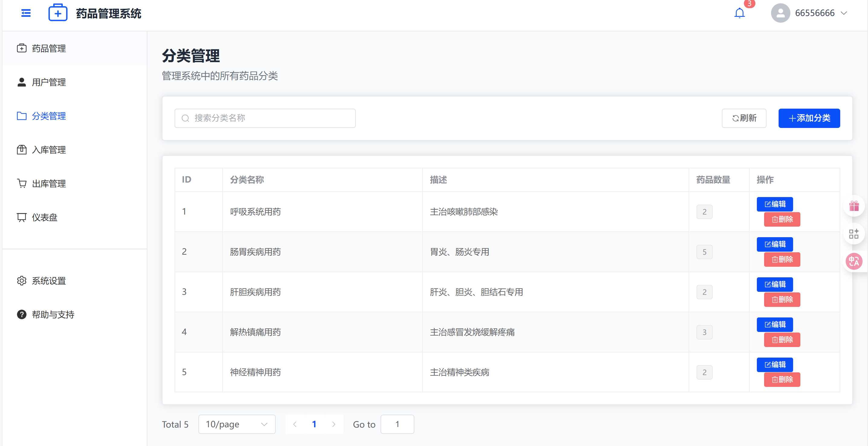Expand the 66556666 user dropdown
Viewport: 868px width, 446px height.
pyautogui.click(x=844, y=13)
